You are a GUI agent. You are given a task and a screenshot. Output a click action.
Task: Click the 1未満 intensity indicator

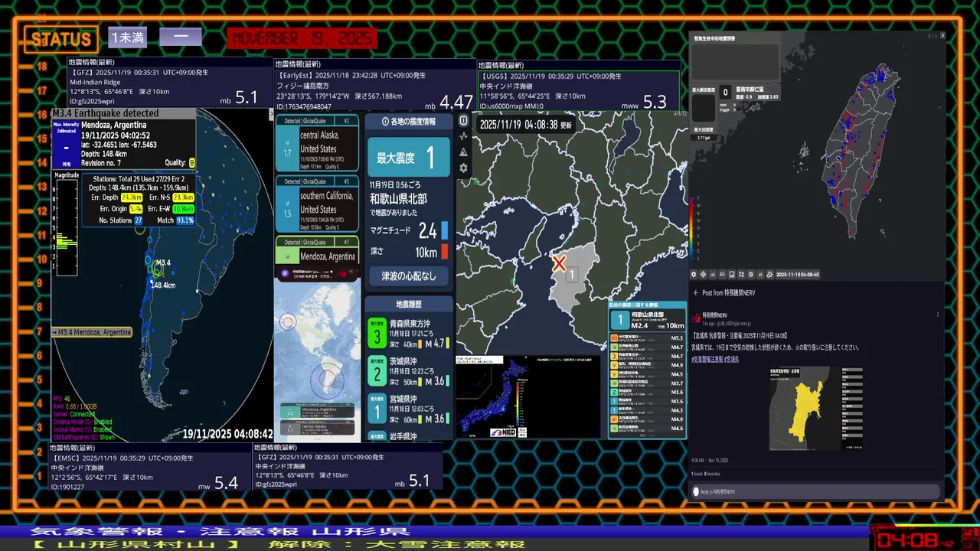coord(127,37)
